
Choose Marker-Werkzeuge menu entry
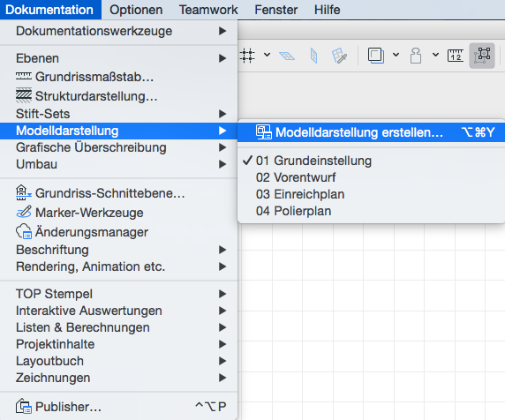click(118, 213)
